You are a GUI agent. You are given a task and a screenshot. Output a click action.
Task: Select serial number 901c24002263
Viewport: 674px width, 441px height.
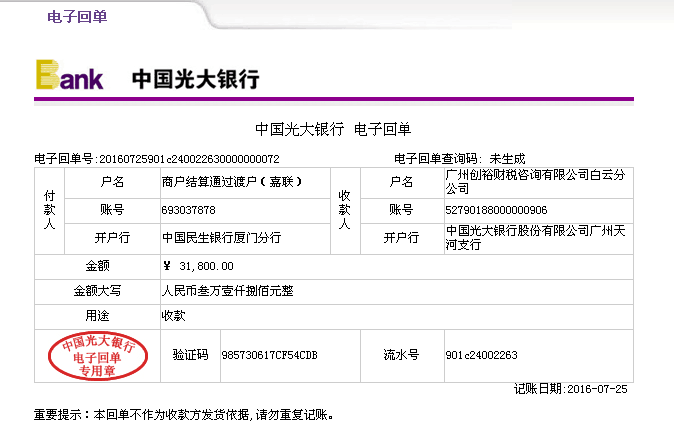coord(481,355)
